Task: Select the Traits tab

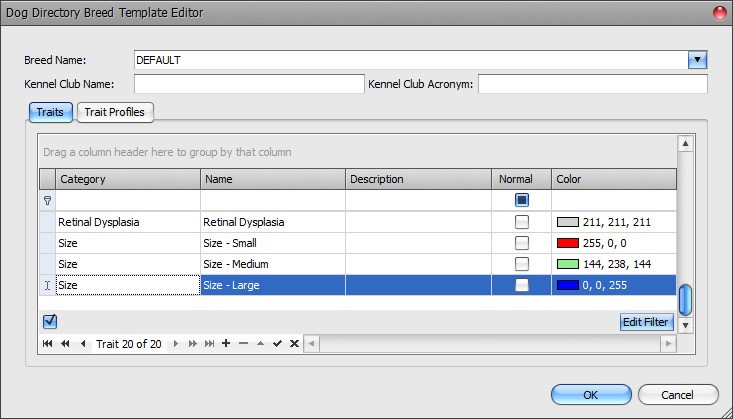Action: pyautogui.click(x=50, y=112)
